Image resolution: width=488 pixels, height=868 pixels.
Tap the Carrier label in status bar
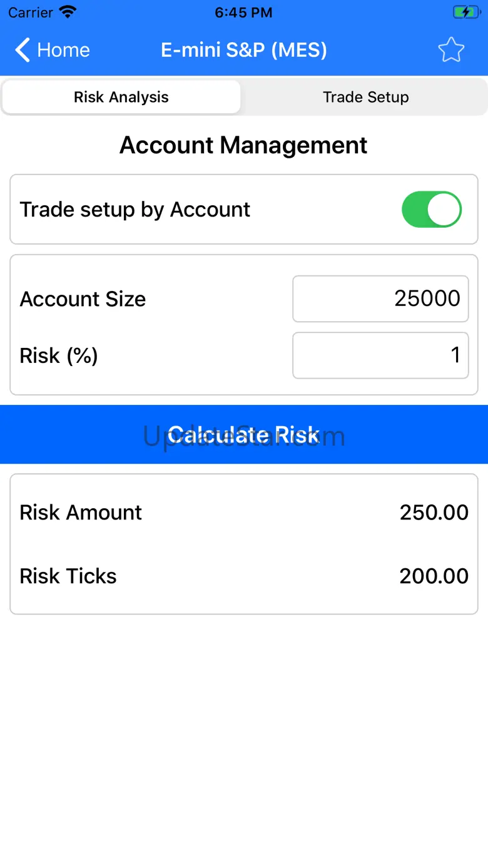coord(31,12)
